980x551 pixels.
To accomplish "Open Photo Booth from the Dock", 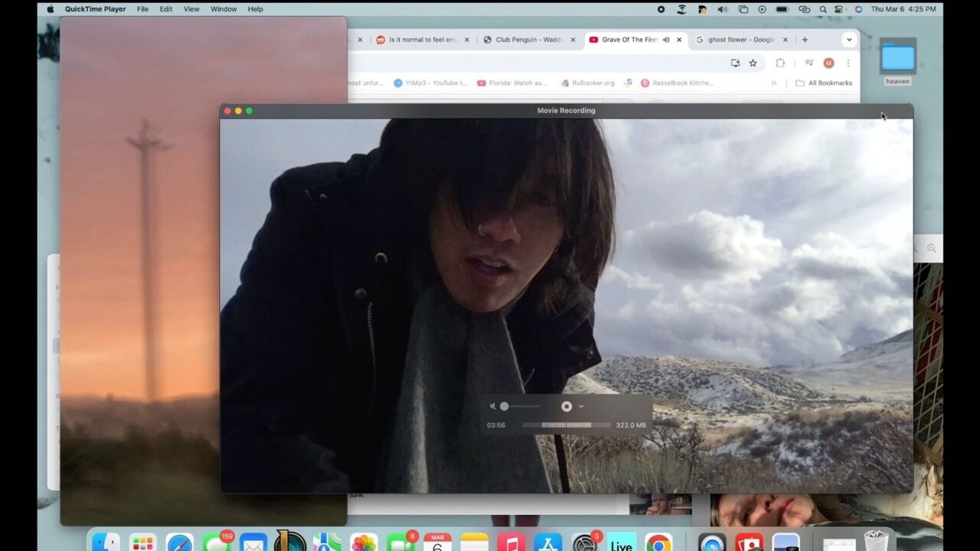I will point(749,543).
